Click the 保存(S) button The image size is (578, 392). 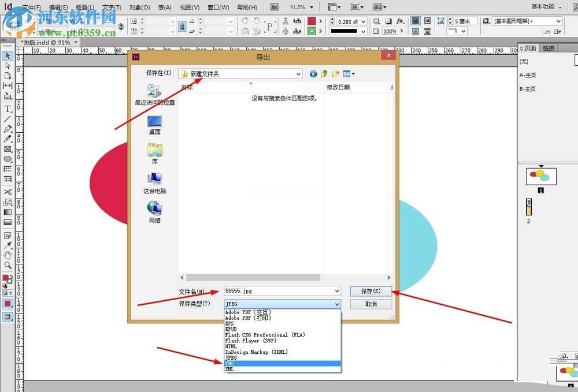(x=370, y=291)
